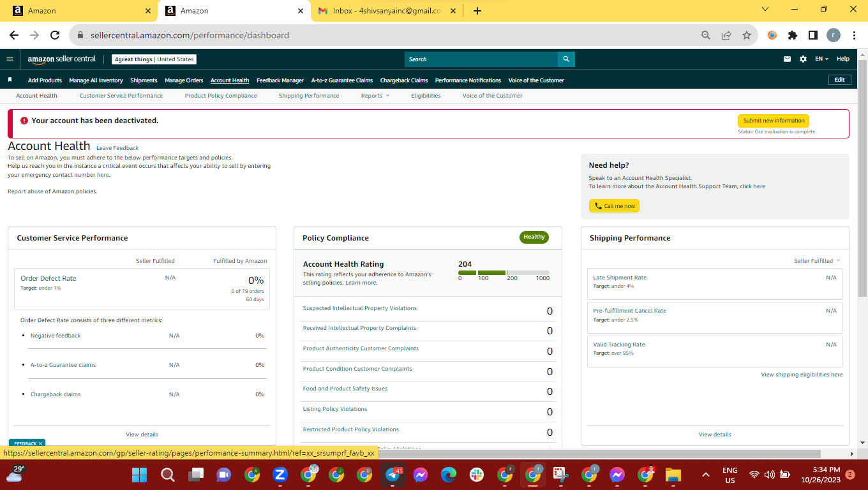Open the Product Policy Compliance tab
Image resolution: width=868 pixels, height=490 pixels.
pyautogui.click(x=221, y=96)
